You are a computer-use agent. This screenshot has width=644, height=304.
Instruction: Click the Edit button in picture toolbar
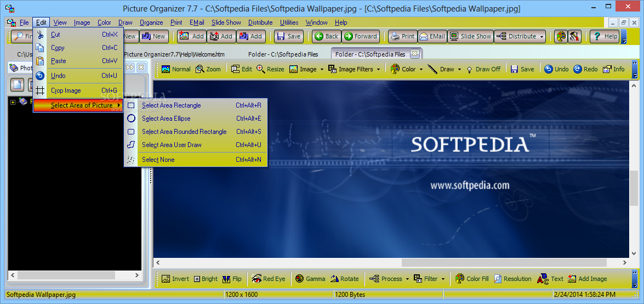(242, 69)
